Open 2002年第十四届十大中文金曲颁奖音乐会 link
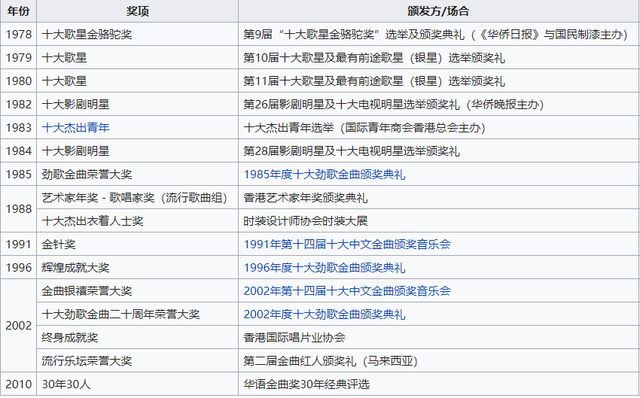The image size is (640, 398). click(x=347, y=291)
